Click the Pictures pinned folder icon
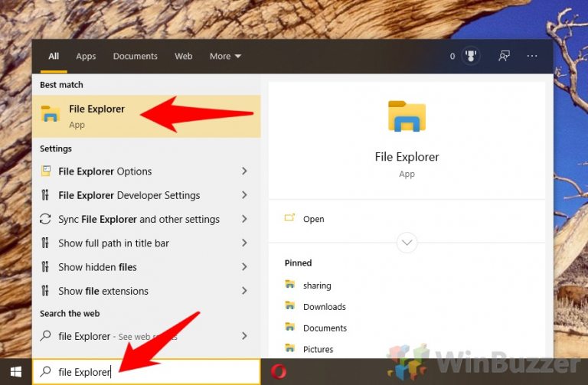 click(x=290, y=348)
